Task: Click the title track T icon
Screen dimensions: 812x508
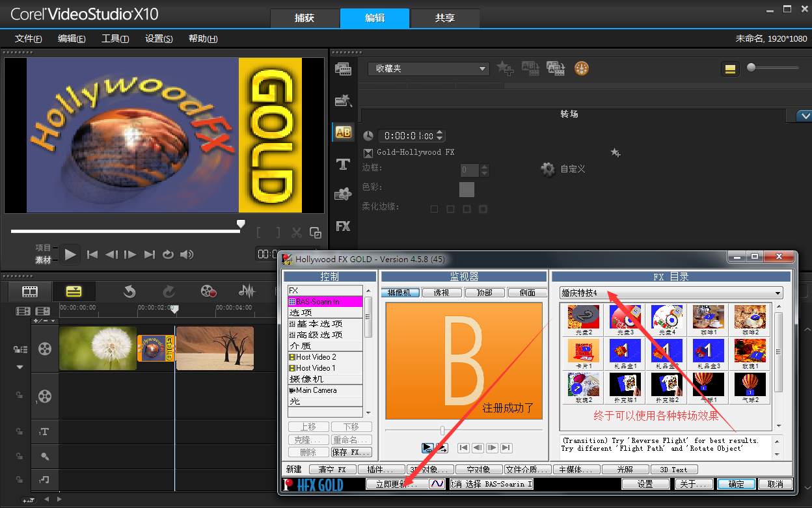Action: (44, 432)
